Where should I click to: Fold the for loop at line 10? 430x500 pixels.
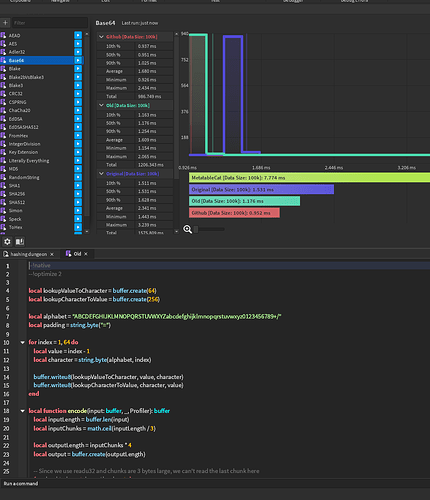point(22,342)
